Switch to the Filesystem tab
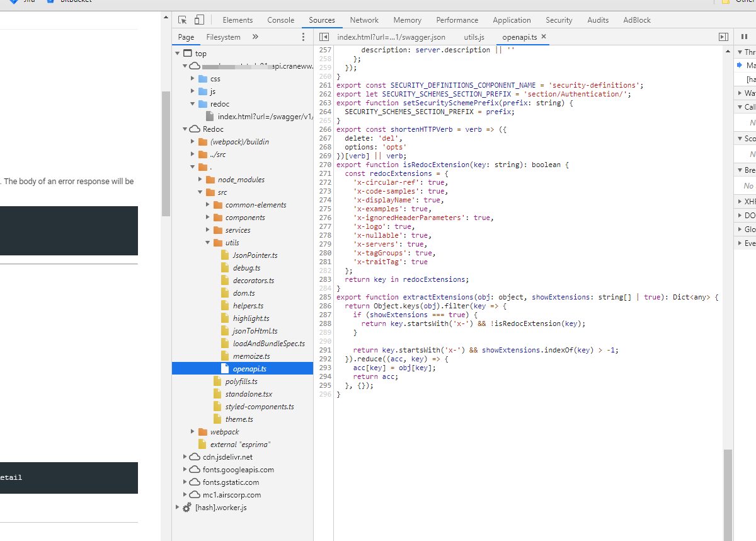The image size is (756, 541). click(223, 37)
